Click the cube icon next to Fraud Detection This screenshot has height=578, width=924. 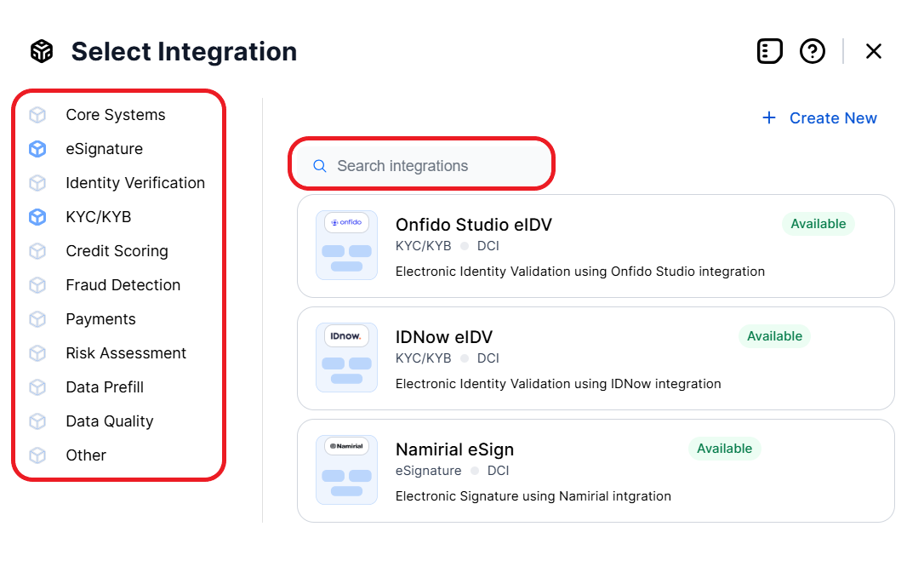[x=37, y=285]
